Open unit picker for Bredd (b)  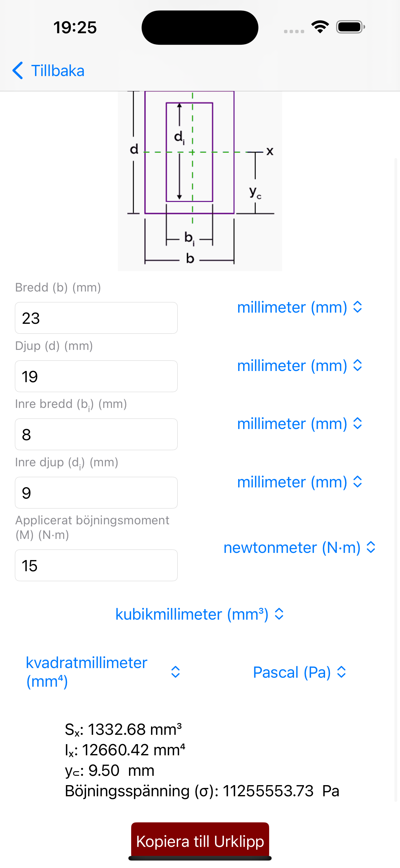tap(300, 307)
